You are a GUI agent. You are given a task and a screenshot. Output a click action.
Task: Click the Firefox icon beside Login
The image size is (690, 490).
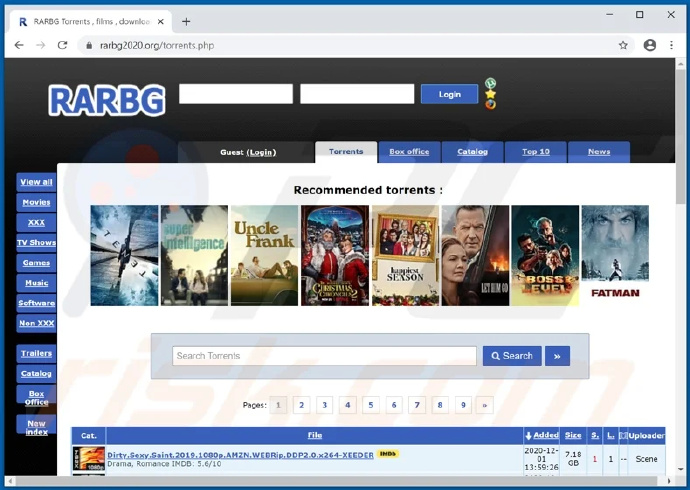pyautogui.click(x=490, y=105)
